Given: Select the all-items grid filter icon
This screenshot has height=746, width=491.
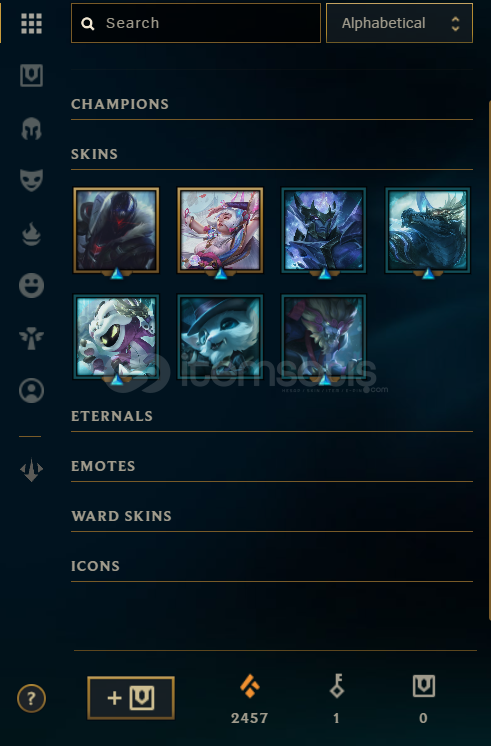Looking at the screenshot, I should click(31, 23).
